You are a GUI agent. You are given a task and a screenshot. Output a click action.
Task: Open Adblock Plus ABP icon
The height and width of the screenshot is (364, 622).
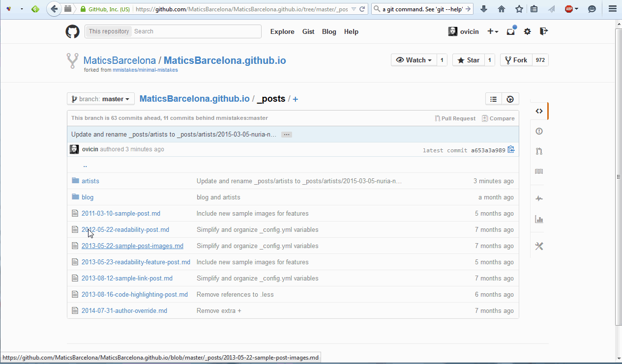coord(569,9)
